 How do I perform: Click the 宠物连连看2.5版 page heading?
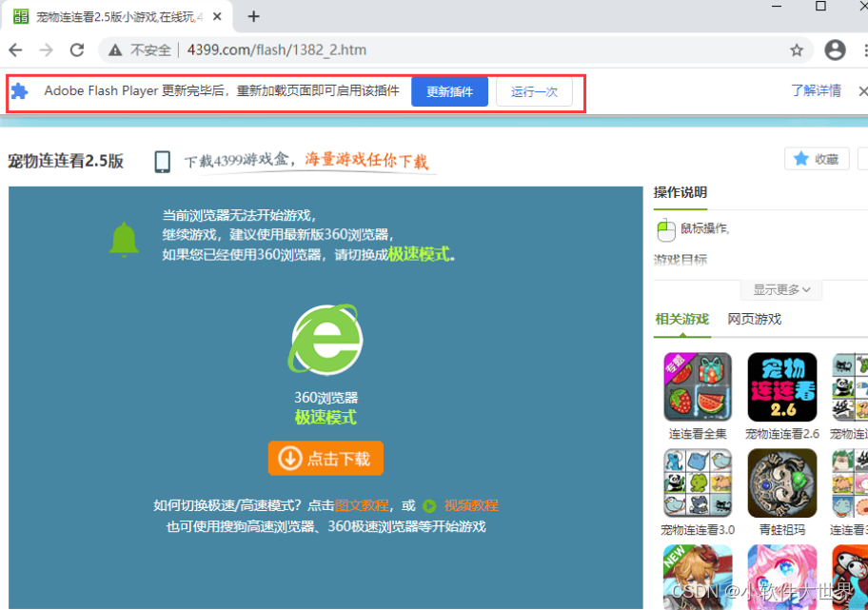(x=66, y=161)
